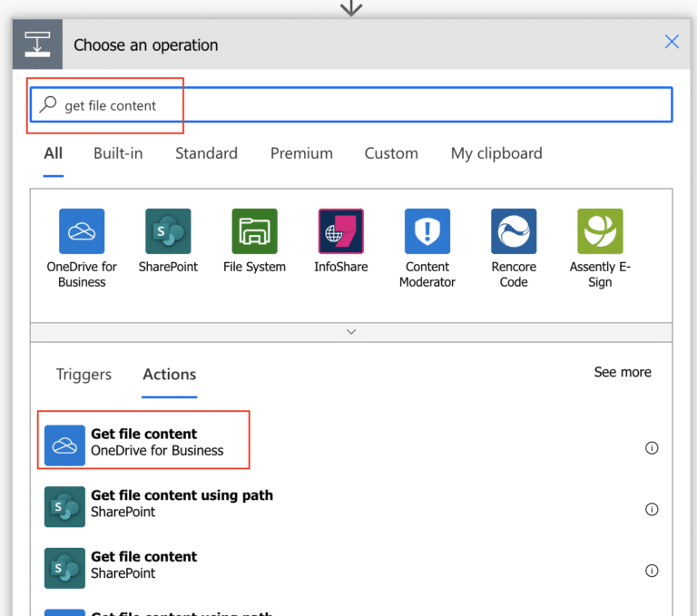The height and width of the screenshot is (616, 697).
Task: Switch to the Triggers tab
Action: (83, 374)
